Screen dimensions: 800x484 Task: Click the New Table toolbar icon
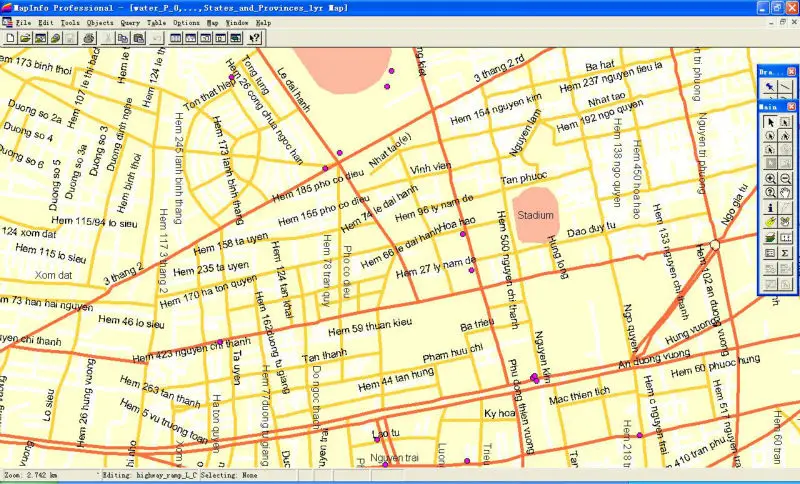[9, 38]
